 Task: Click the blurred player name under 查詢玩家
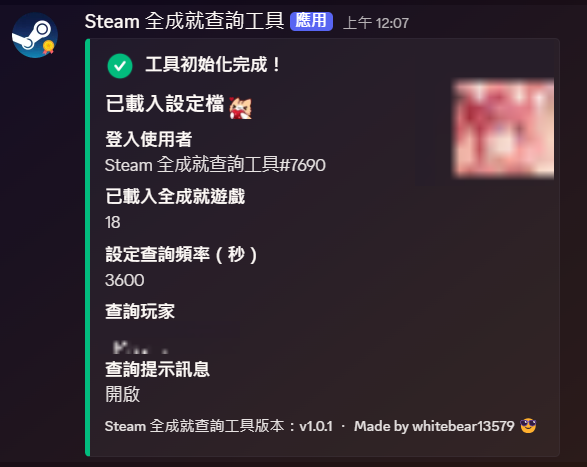(140, 348)
